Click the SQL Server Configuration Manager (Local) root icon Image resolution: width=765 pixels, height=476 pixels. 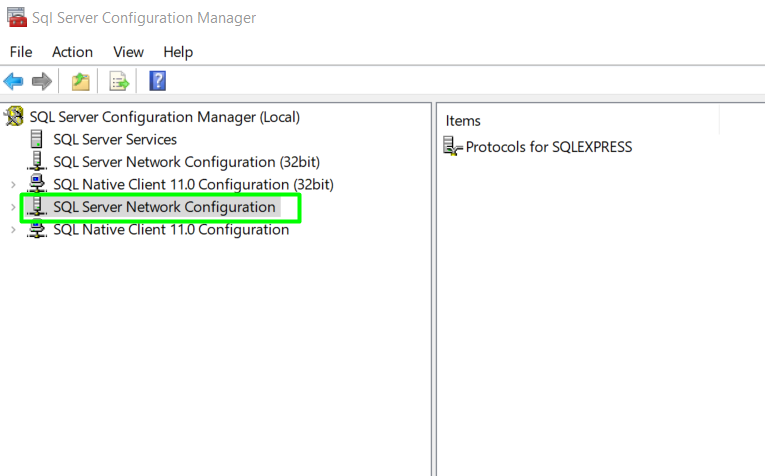pos(14,117)
